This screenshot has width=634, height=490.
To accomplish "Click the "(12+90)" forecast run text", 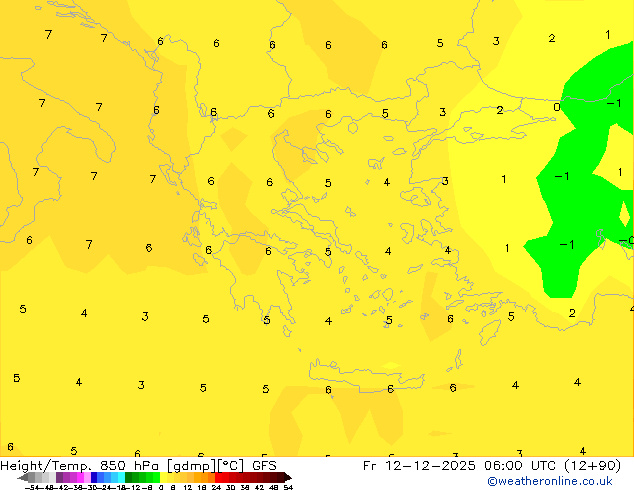I will click(592, 466).
